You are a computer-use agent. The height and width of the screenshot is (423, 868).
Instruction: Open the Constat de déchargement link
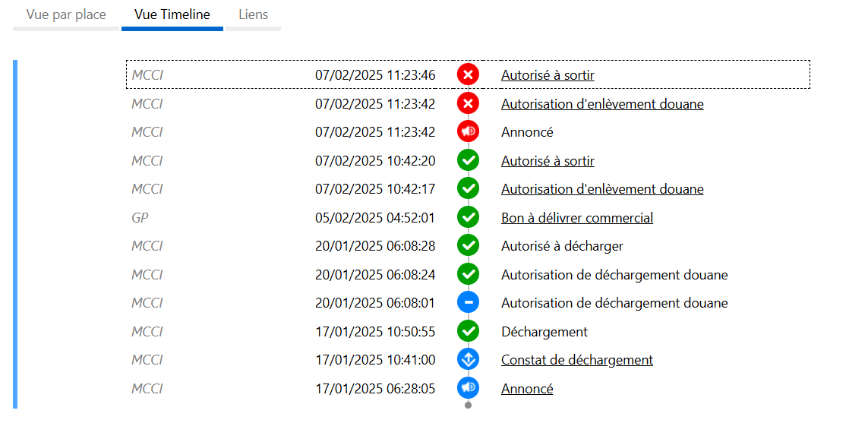(576, 360)
